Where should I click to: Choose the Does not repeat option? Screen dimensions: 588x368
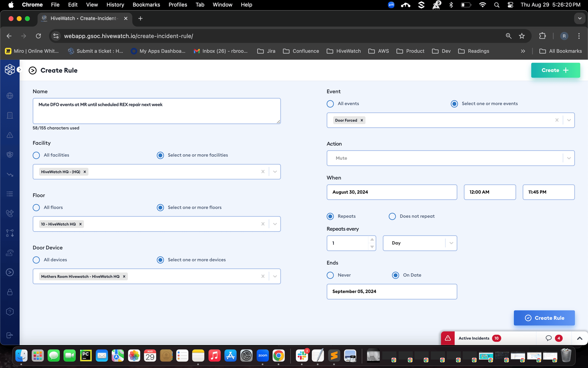[x=392, y=216]
